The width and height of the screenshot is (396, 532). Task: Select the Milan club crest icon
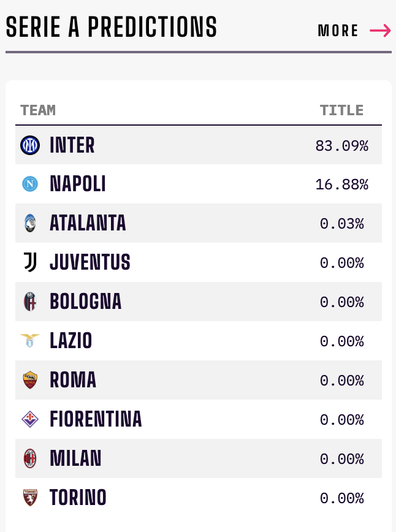(30, 458)
